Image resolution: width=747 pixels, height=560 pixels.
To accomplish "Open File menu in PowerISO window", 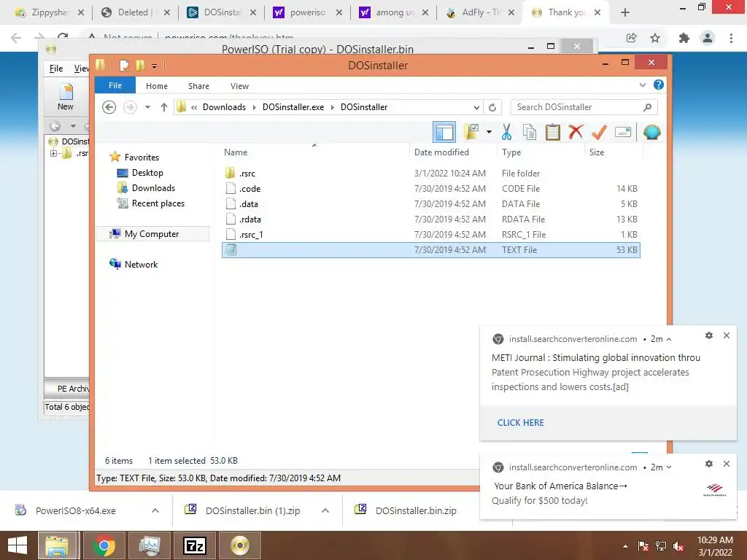I will point(56,69).
